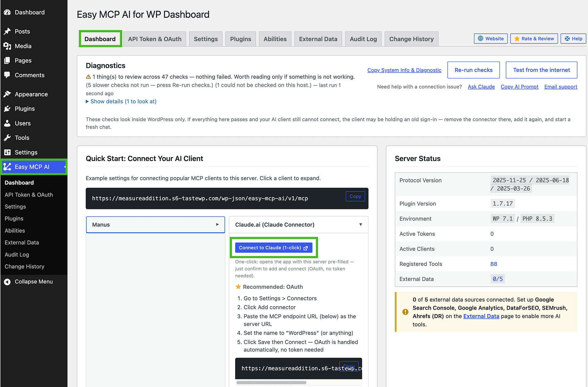
Task: Click the Recommended: OAuth star icon
Action: (x=238, y=287)
